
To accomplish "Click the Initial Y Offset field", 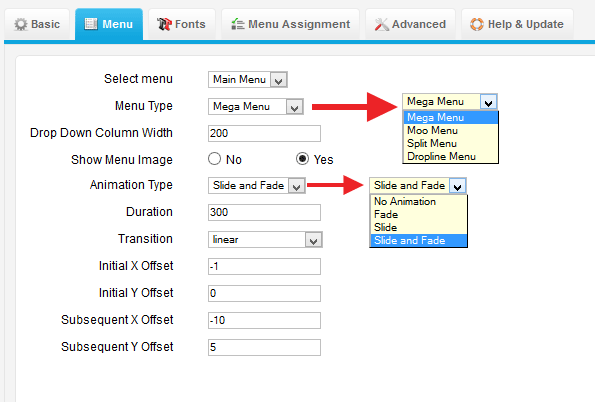I will 264,293.
